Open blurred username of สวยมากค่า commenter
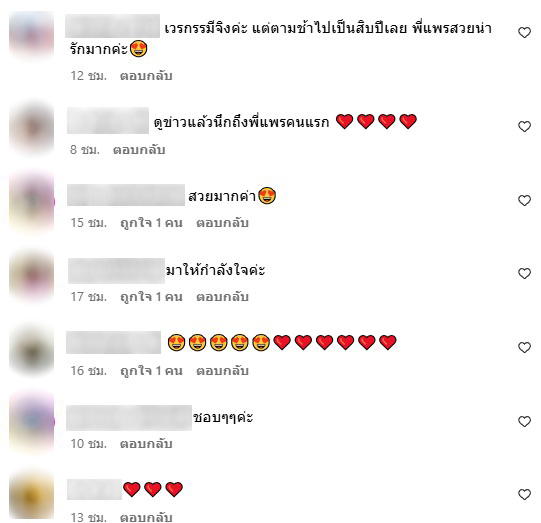The width and height of the screenshot is (541, 523). 126,195
